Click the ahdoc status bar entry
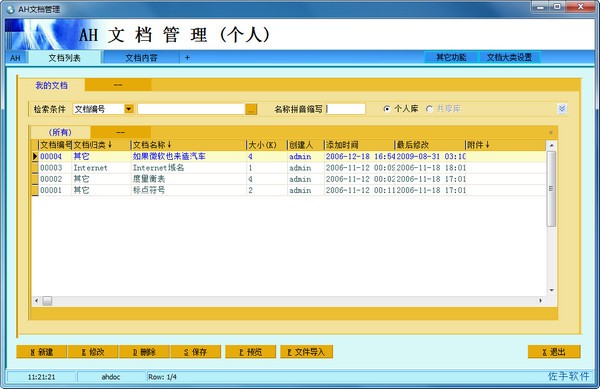Viewport: 600px width, 389px height. pos(111,377)
